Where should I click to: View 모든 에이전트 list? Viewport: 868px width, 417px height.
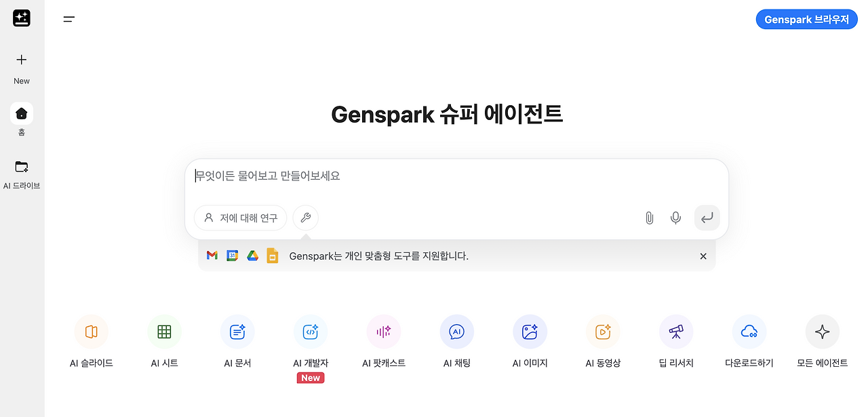[822, 339]
